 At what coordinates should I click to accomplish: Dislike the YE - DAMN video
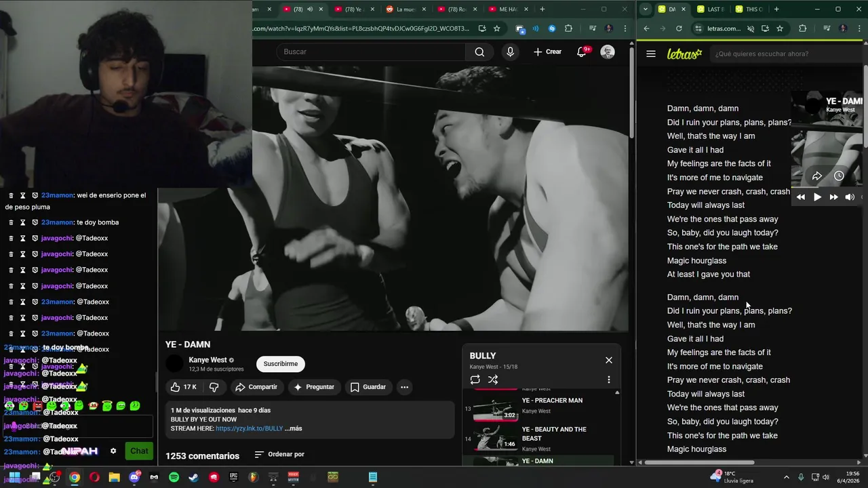(x=214, y=387)
